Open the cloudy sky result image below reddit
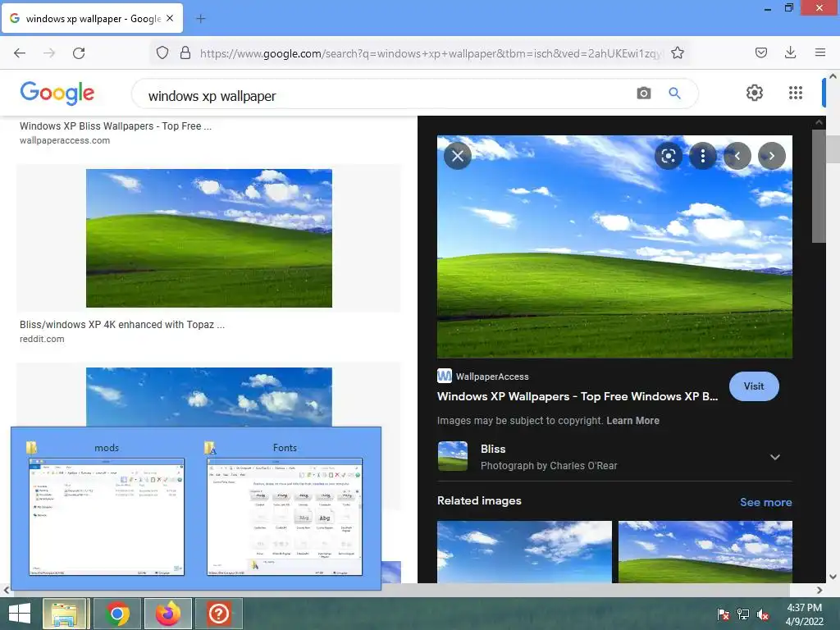This screenshot has width=840, height=630. pos(209,397)
